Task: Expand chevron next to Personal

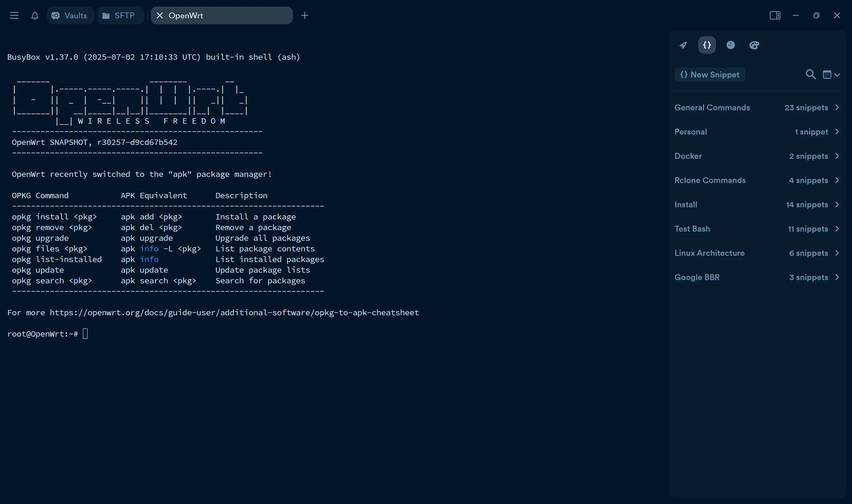Action: tap(837, 132)
